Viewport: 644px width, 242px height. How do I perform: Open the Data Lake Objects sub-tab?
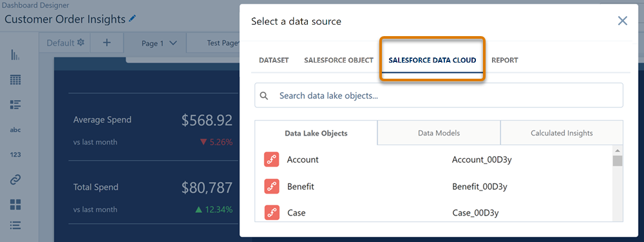pos(316,133)
